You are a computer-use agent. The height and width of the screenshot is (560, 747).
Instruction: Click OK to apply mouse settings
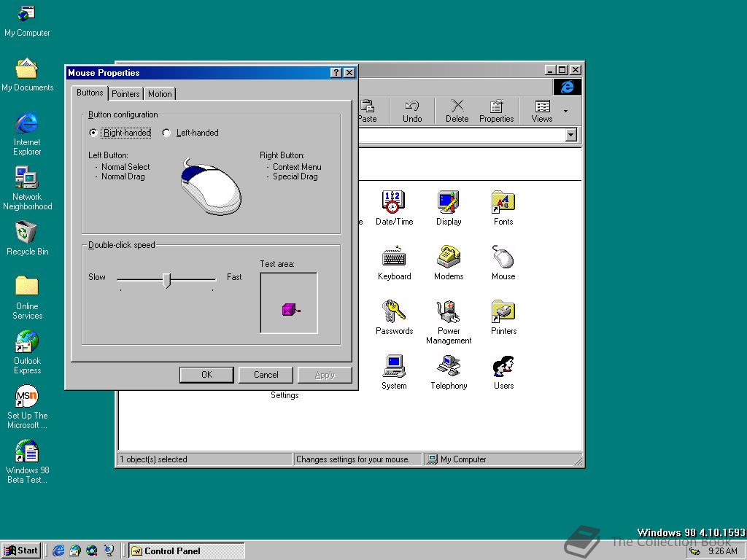(206, 374)
